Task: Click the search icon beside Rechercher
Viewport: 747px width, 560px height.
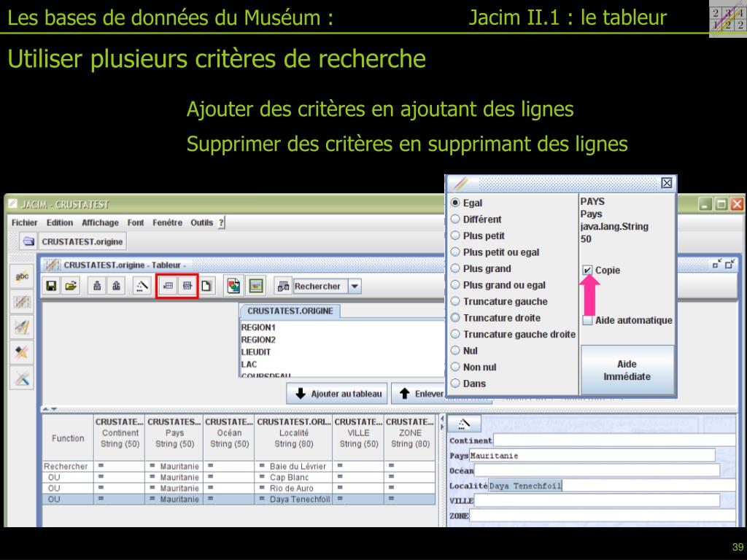Action: (284, 286)
